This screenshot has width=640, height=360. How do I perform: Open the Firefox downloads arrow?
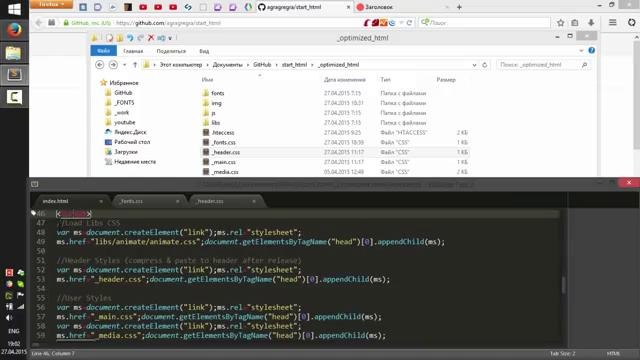(591, 23)
